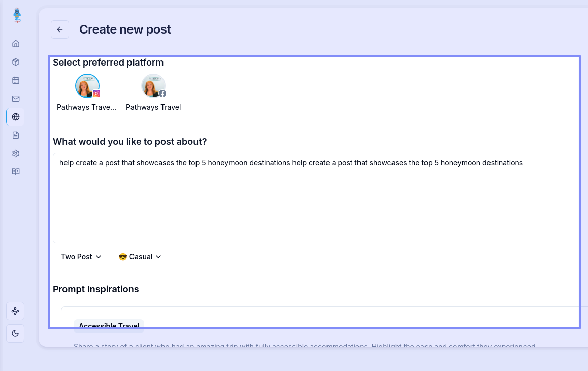Open the cube package icon in sidebar
The width and height of the screenshot is (588, 371).
[x=16, y=62]
